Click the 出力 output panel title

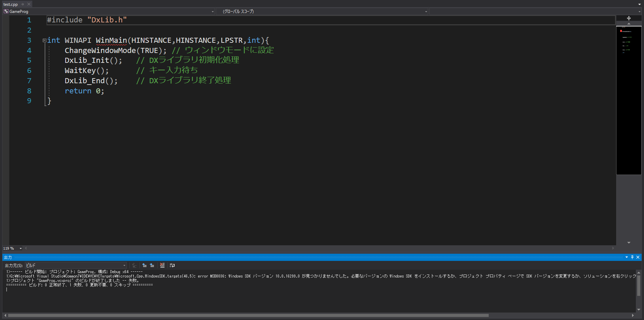point(8,257)
